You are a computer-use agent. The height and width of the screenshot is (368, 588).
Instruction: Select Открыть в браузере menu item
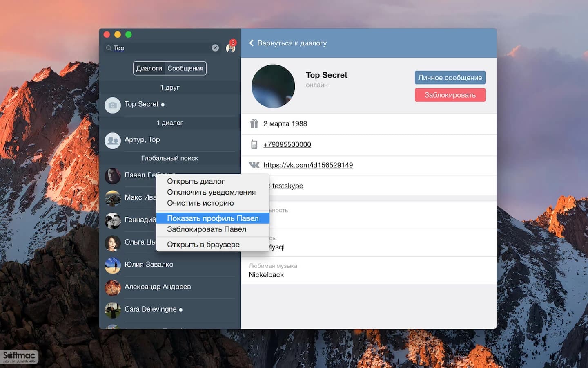coord(212,245)
